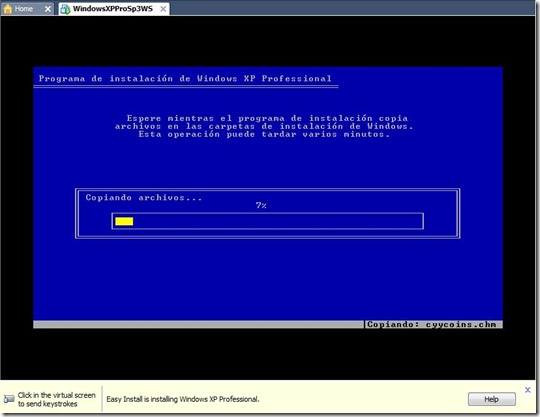
Task: Close the WindowsXPProSp3WS tab
Action: click(163, 9)
